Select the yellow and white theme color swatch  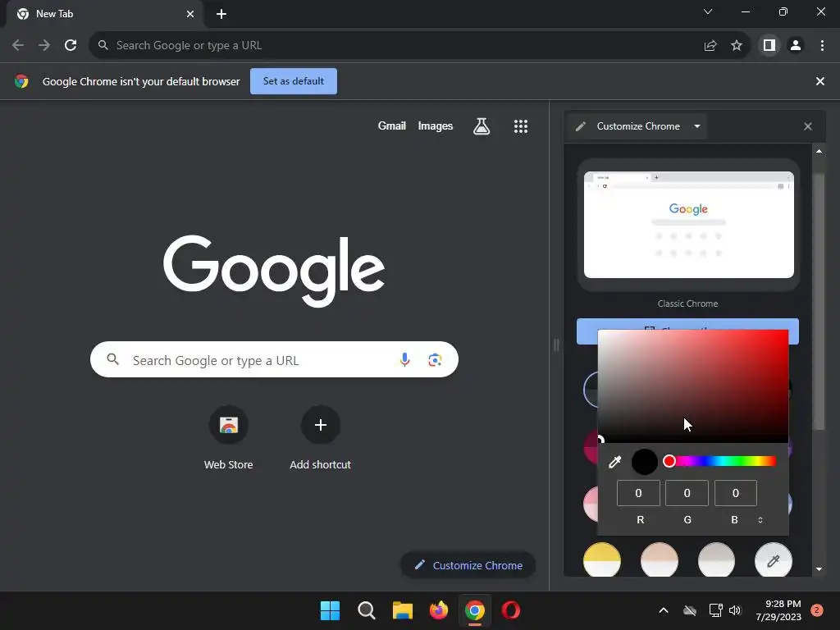[602, 560]
